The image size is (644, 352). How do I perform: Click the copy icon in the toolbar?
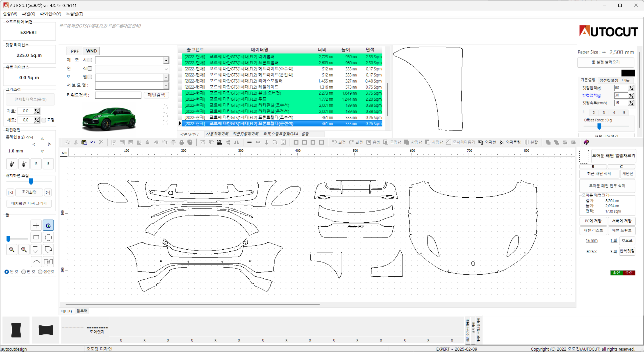coord(67,142)
